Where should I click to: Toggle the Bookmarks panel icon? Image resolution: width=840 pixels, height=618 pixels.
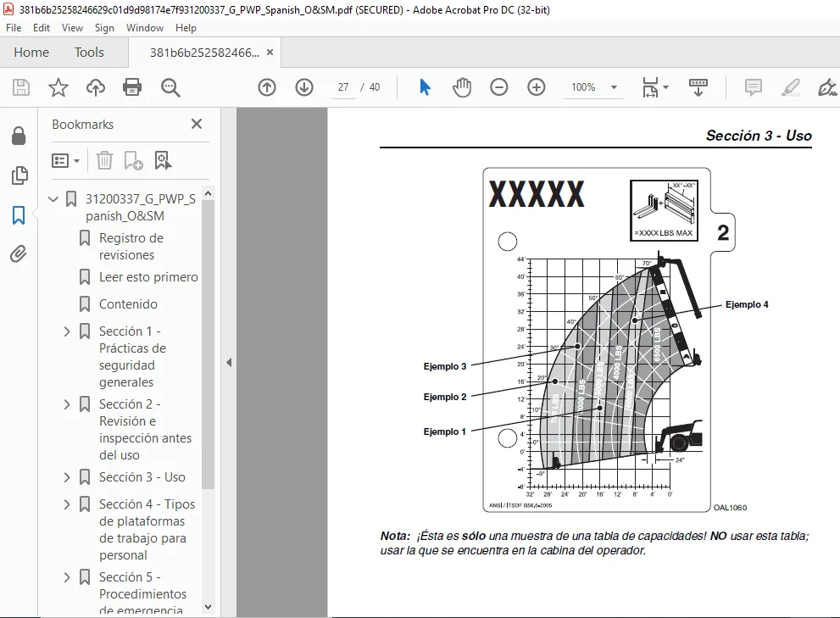[x=19, y=215]
